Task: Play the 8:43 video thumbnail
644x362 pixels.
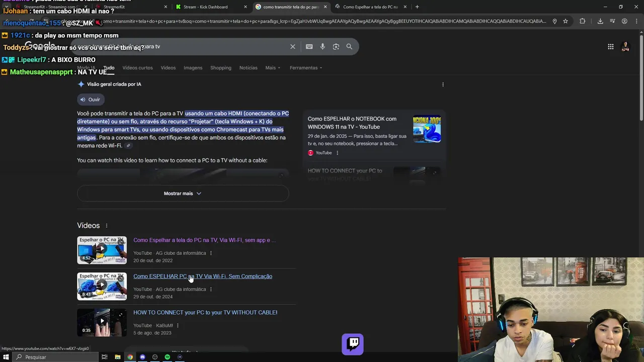Action: (x=102, y=287)
